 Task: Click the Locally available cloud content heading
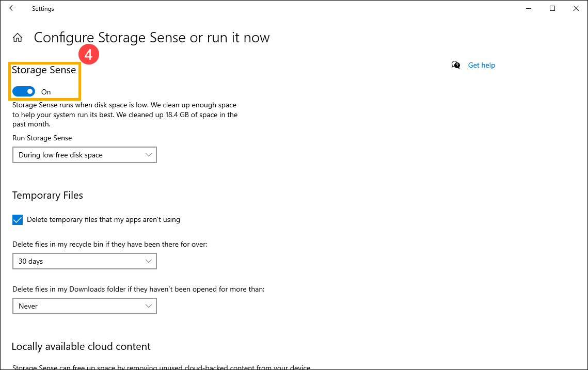[81, 346]
